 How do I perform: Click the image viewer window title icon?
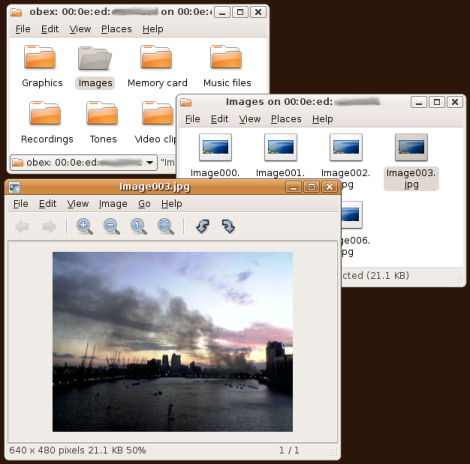click(x=14, y=187)
